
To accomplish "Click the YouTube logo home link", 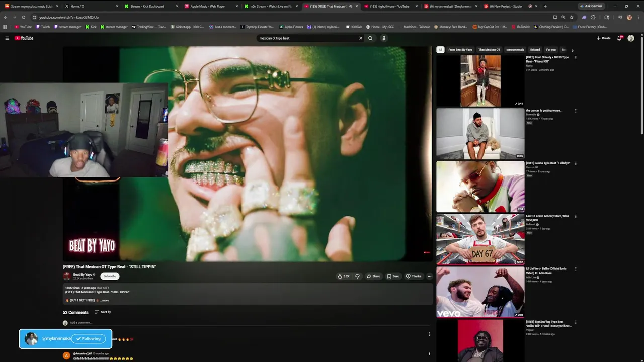I will coord(24,38).
